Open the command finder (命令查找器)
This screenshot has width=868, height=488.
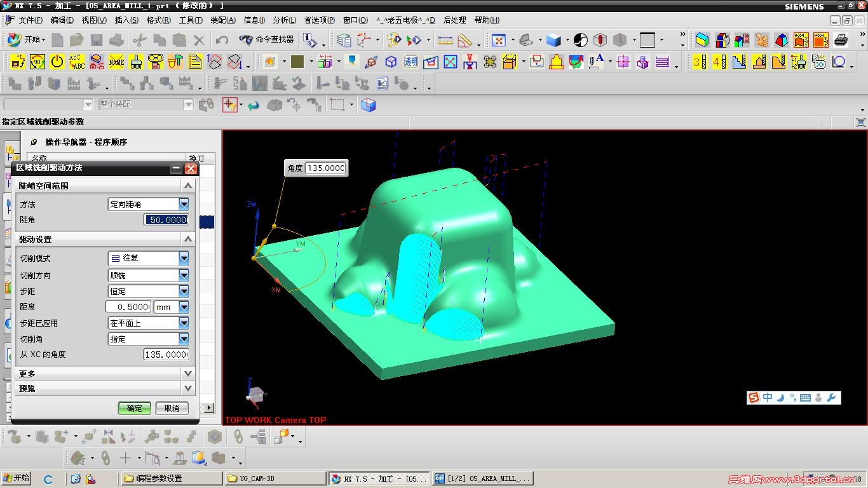[x=267, y=39]
